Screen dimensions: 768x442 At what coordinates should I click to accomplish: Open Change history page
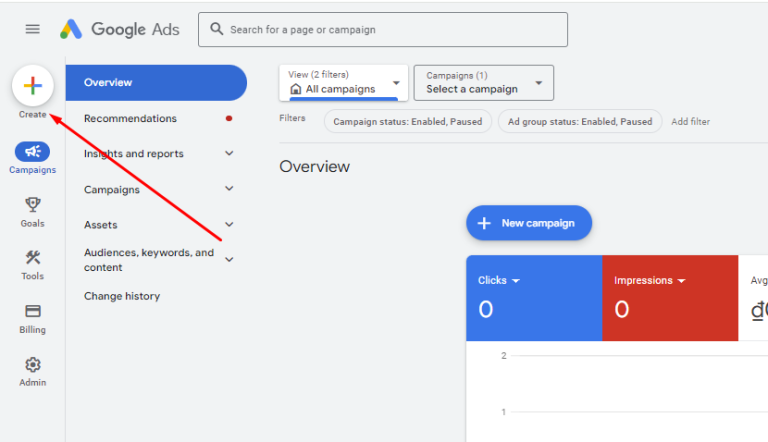click(122, 296)
